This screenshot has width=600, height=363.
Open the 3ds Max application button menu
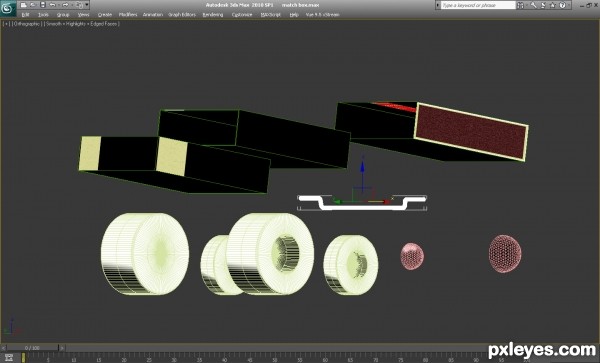coord(8,8)
